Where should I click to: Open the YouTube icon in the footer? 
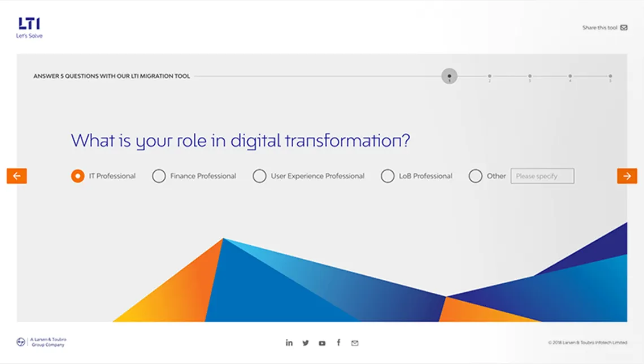[322, 343]
